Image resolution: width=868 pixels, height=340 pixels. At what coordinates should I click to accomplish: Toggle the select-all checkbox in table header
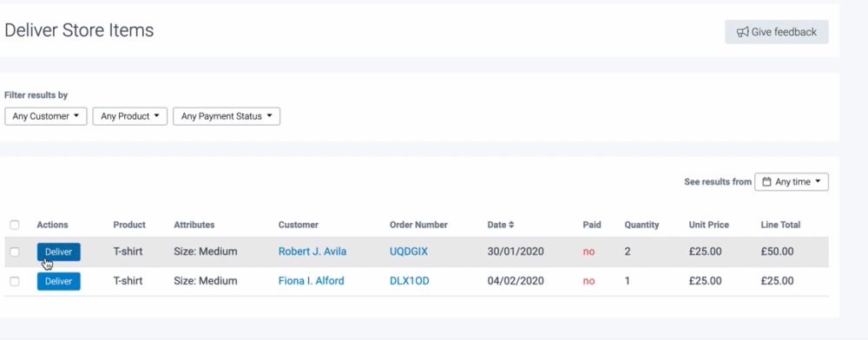click(x=15, y=225)
